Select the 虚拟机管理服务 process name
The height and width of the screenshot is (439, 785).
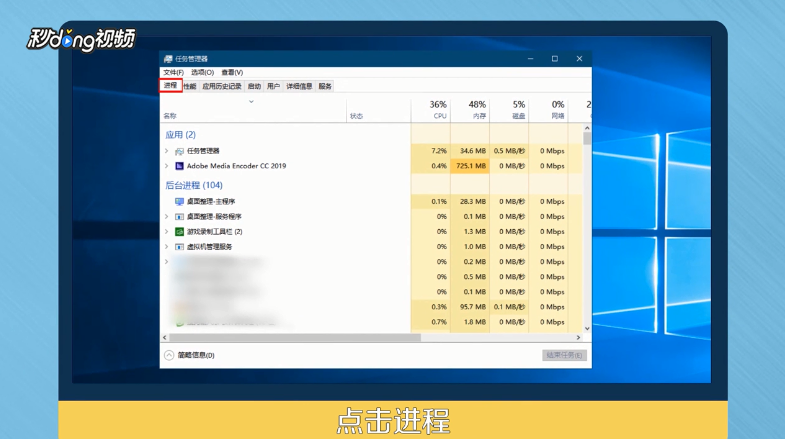coord(209,246)
